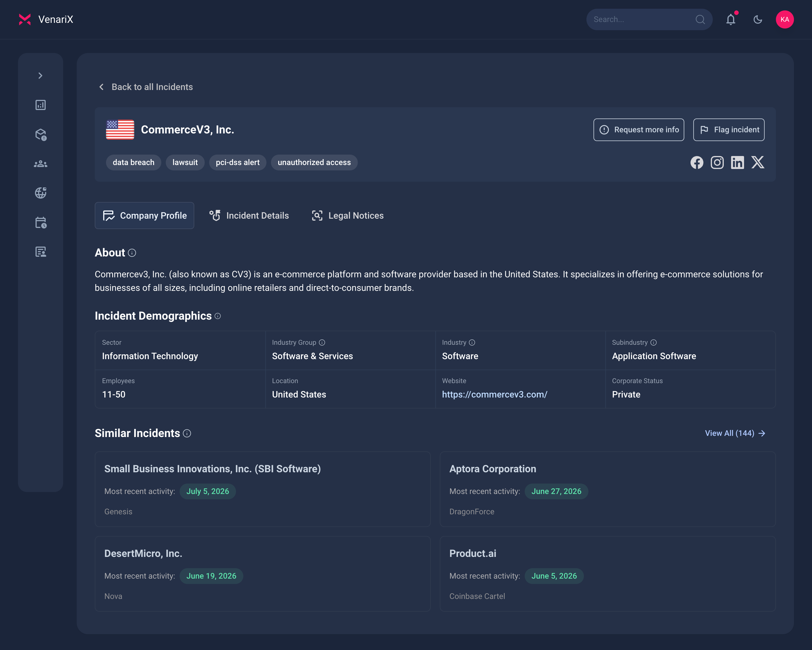Click the 11-50 employees value
812x650 pixels.
(x=114, y=394)
